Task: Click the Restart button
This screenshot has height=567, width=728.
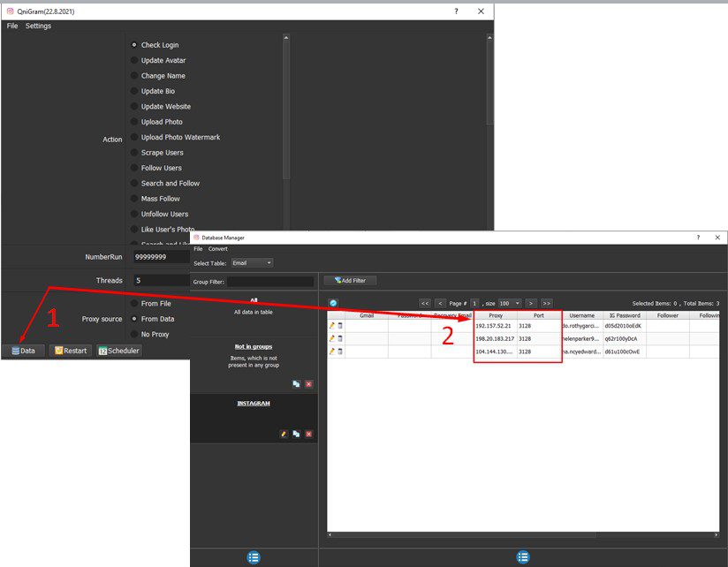Action: click(71, 351)
